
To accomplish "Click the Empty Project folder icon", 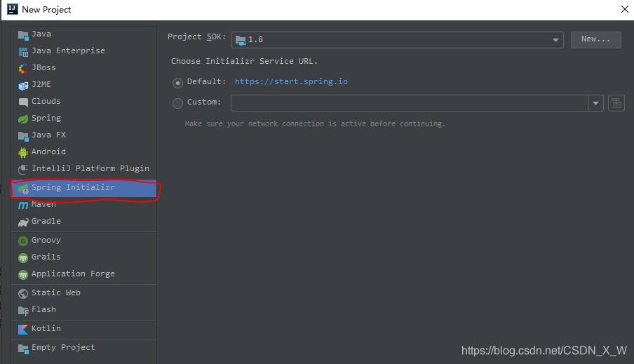I will 23,349.
